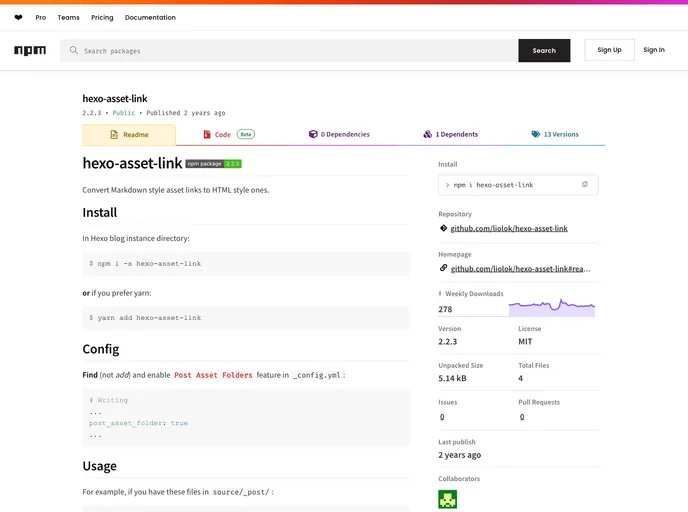Click the Install section heading
688x512 pixels.
coord(100,212)
